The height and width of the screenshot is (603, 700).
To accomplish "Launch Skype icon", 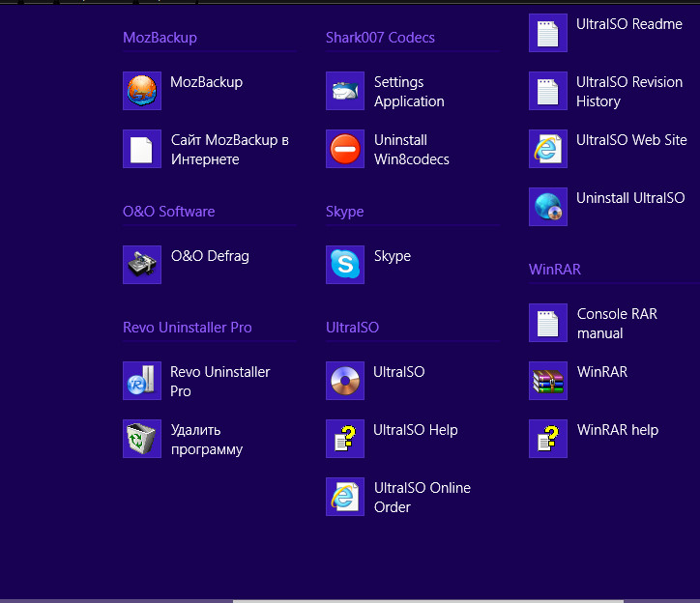I will click(345, 265).
